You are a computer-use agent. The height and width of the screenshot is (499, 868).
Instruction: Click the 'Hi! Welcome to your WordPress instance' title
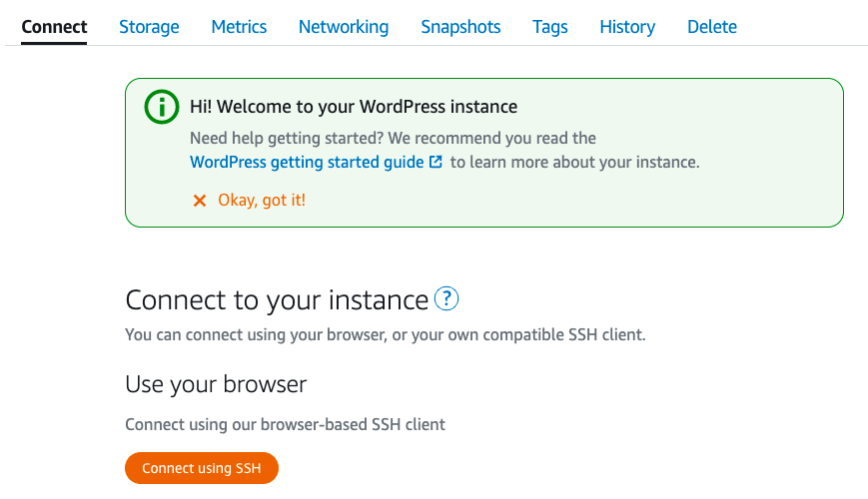click(x=354, y=106)
